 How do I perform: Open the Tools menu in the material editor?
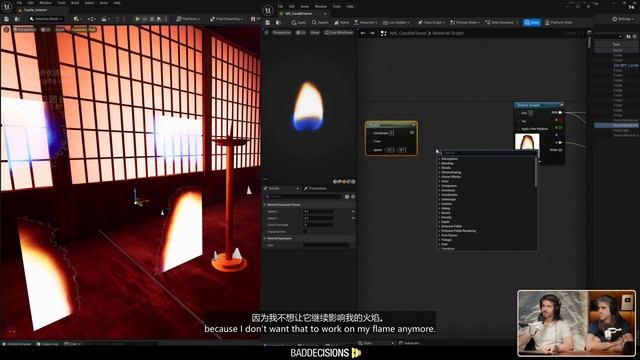point(337,7)
